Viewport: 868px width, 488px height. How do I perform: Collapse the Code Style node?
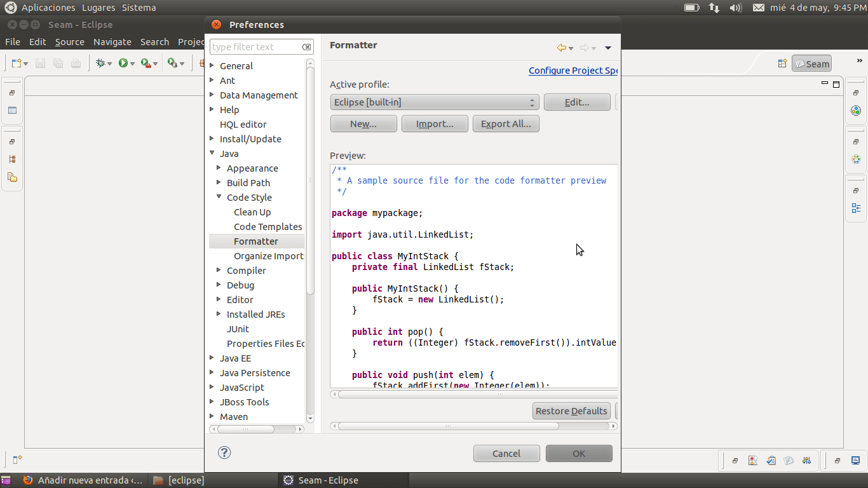(x=219, y=197)
